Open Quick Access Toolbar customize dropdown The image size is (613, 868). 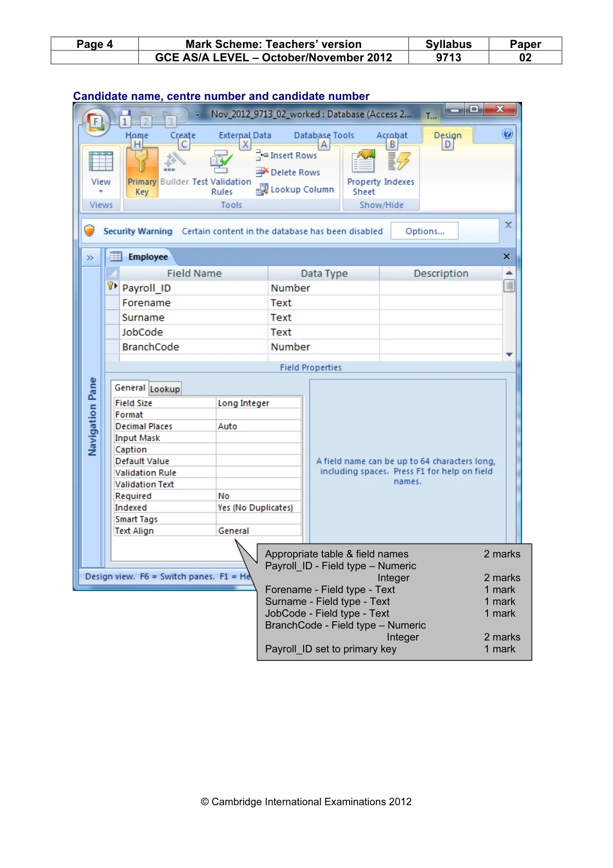[197, 114]
